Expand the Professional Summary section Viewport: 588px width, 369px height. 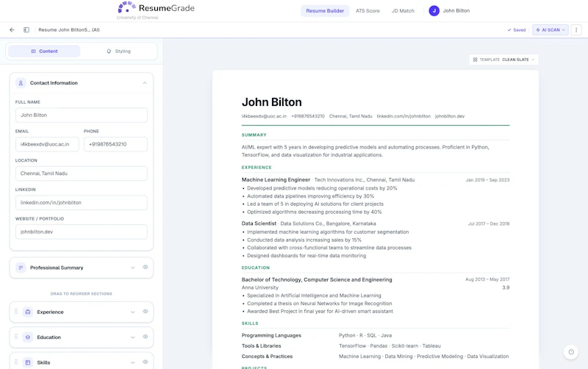pyautogui.click(x=132, y=268)
